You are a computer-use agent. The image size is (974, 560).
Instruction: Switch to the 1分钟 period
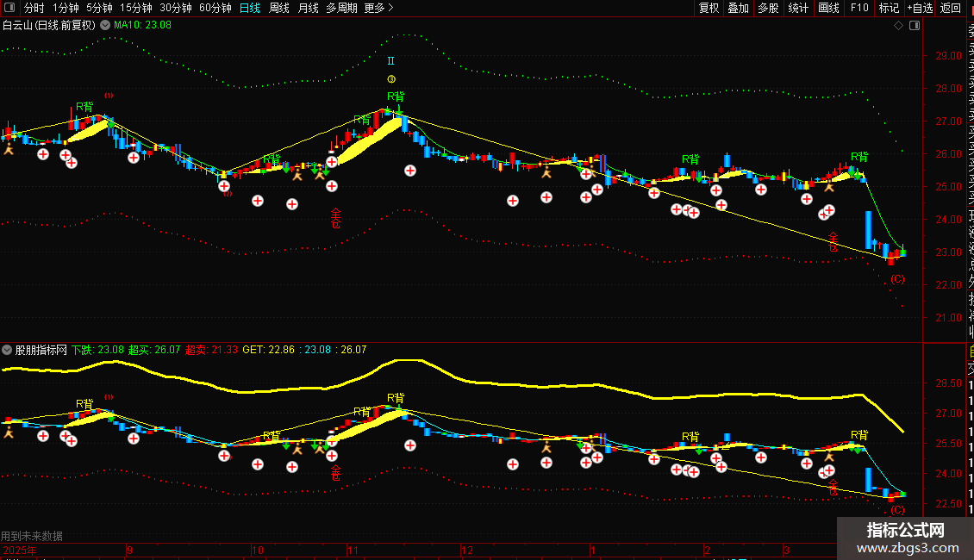coord(66,8)
